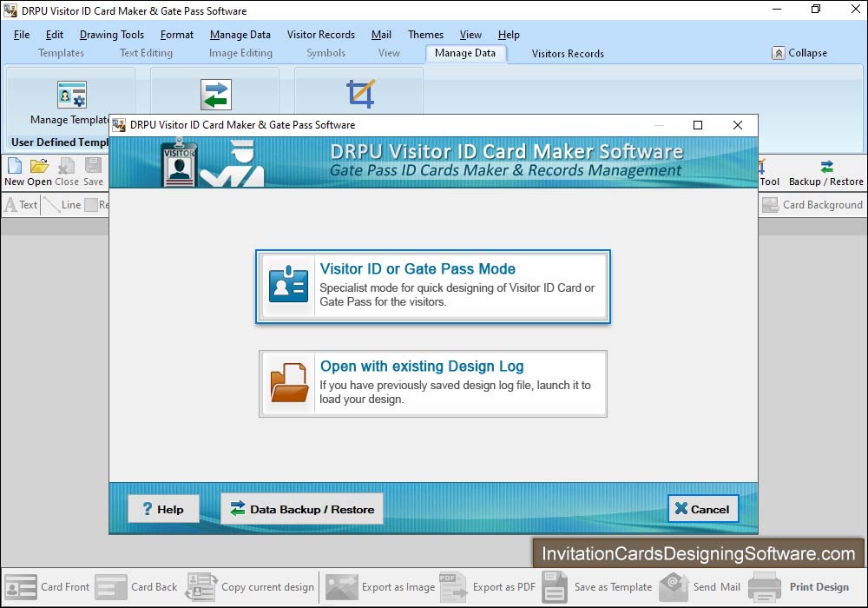Image resolution: width=868 pixels, height=608 pixels.
Task: Select the Text drawing tool
Action: (21, 205)
